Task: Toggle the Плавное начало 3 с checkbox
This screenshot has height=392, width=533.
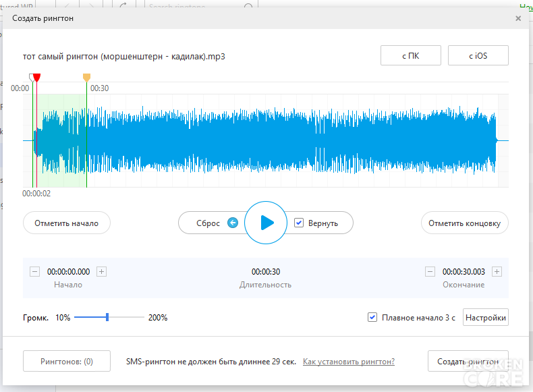Action: click(x=372, y=317)
